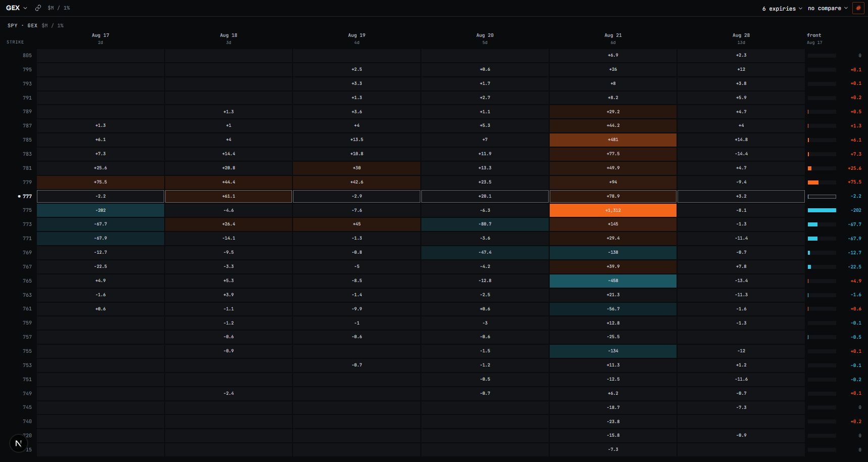Click the +481 cell in Aug 21

(613, 140)
